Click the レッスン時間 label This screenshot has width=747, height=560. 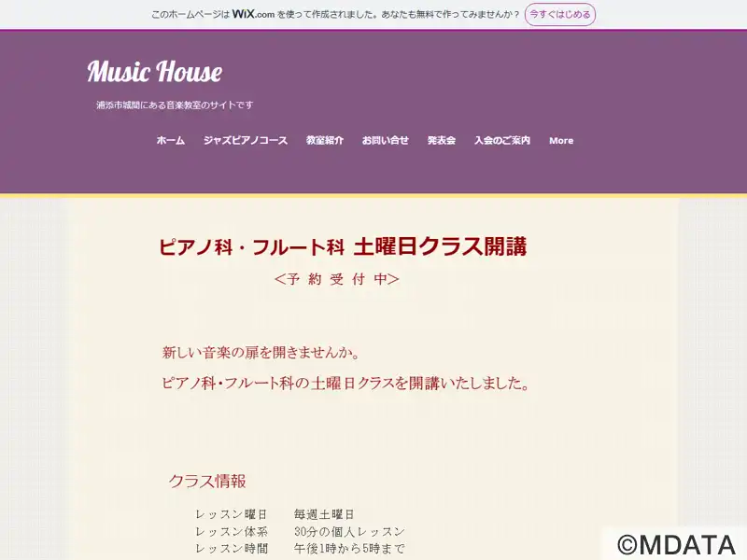[x=231, y=549]
